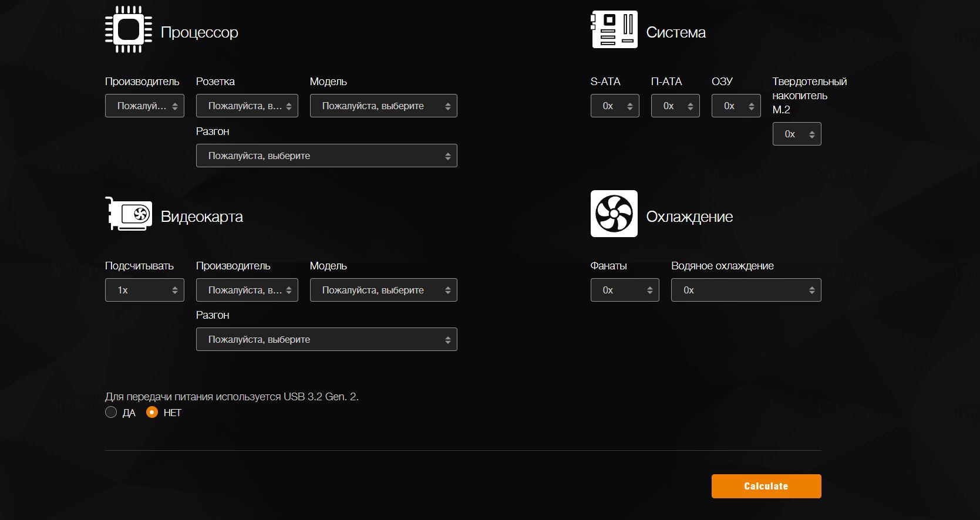Open the Розетка socket dropdown

tap(247, 106)
